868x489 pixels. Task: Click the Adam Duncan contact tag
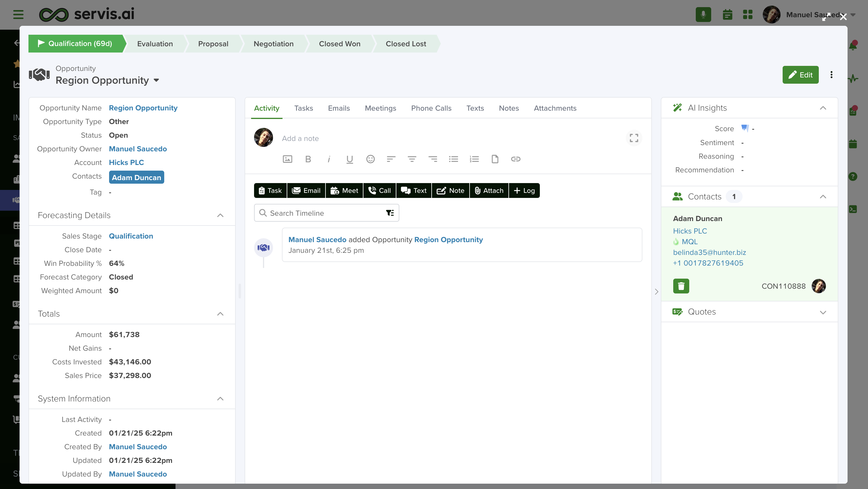136,177
